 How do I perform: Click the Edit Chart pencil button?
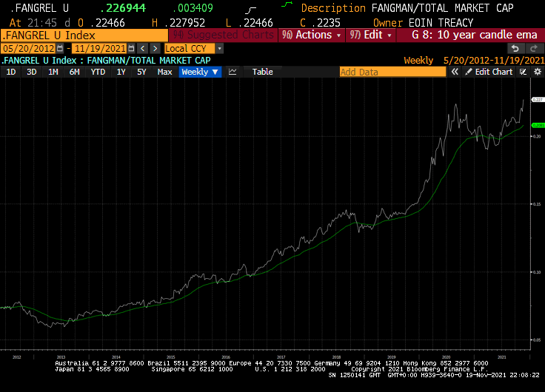[x=489, y=72]
